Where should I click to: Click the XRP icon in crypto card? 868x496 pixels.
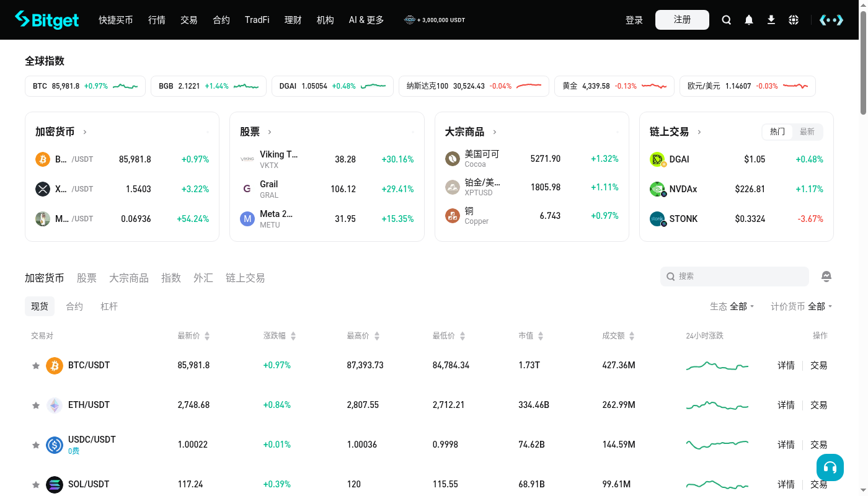pos(43,189)
